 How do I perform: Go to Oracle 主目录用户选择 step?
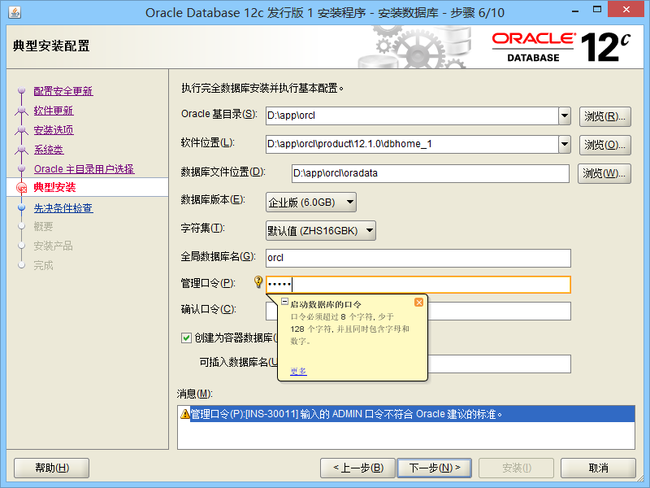84,169
